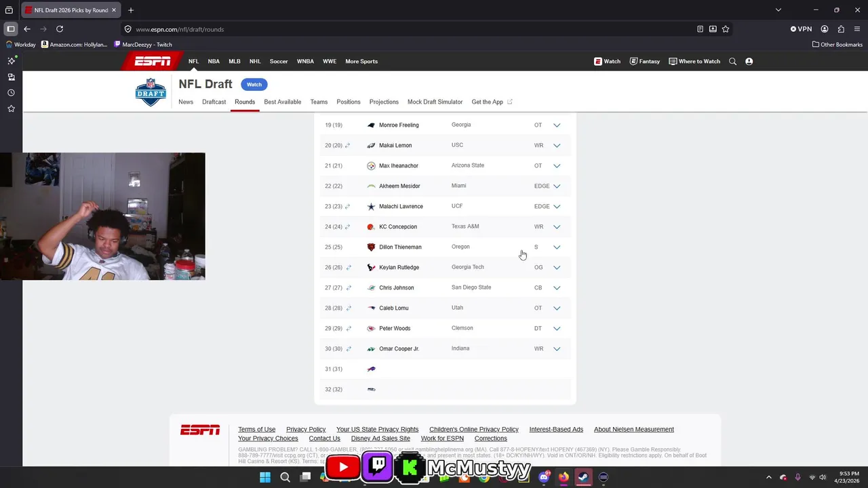Open the Fantasy link in the ESPN header
The height and width of the screenshot is (488, 868).
click(645, 61)
